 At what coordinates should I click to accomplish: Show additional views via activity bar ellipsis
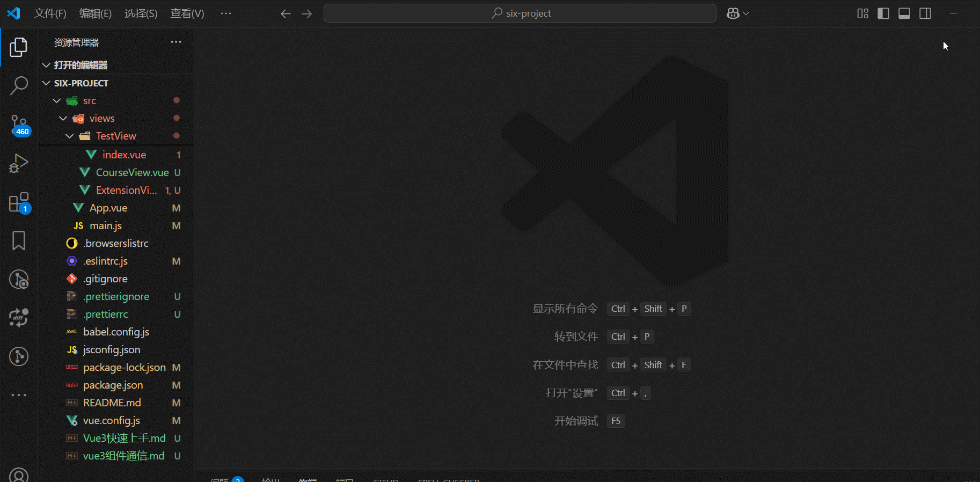(x=19, y=395)
